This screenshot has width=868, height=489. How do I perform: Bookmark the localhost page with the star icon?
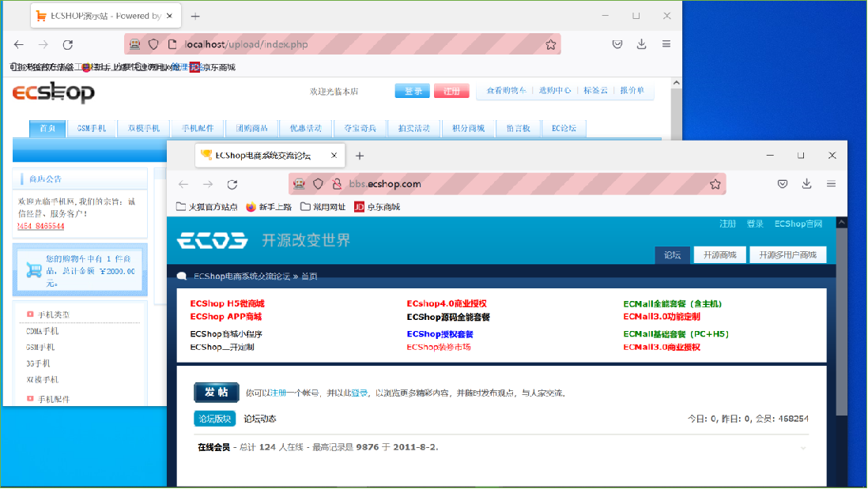pos(550,44)
